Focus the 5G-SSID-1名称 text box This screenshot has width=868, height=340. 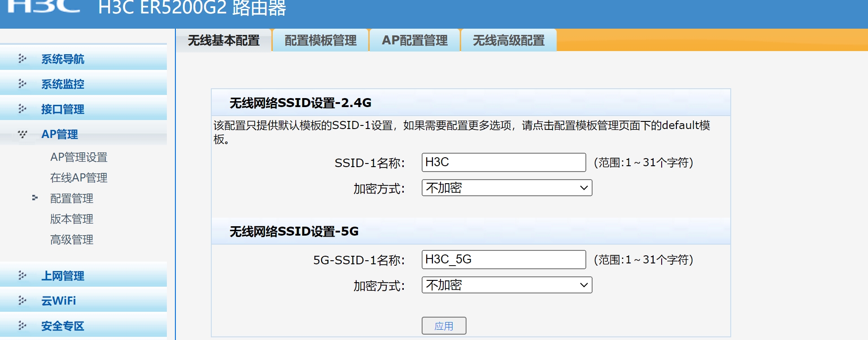click(503, 259)
